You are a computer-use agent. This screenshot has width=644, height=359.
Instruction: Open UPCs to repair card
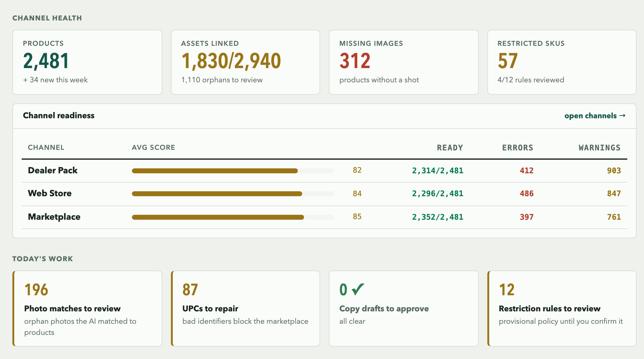point(246,309)
